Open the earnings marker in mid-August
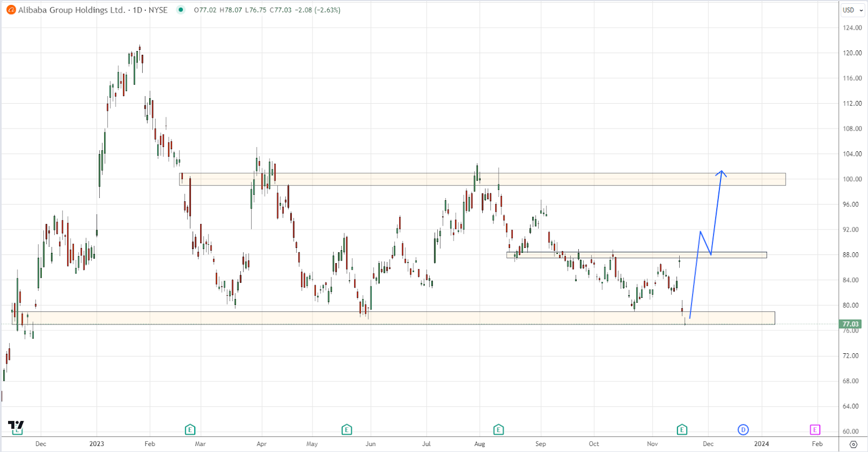Image resolution: width=868 pixels, height=452 pixels. 499,430
